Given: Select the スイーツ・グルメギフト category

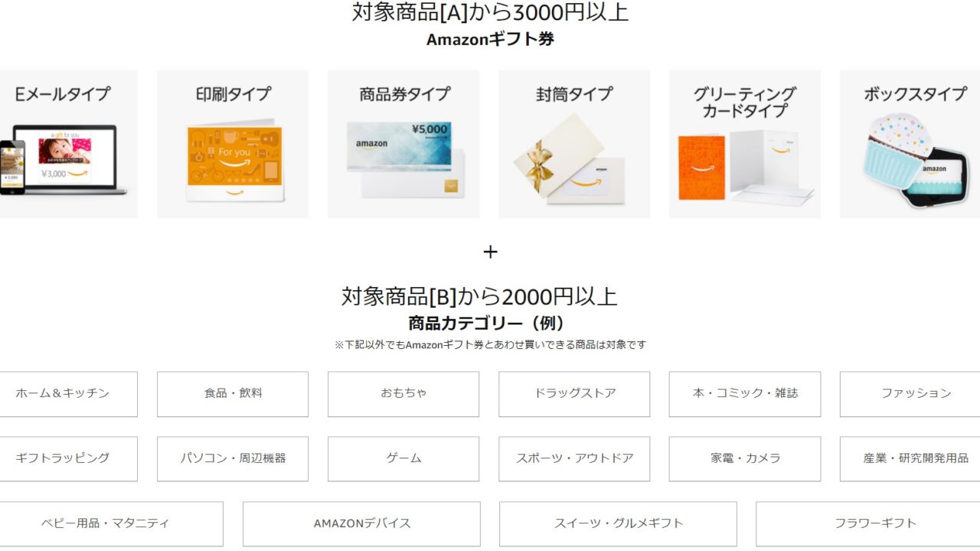Looking at the screenshot, I should (618, 524).
